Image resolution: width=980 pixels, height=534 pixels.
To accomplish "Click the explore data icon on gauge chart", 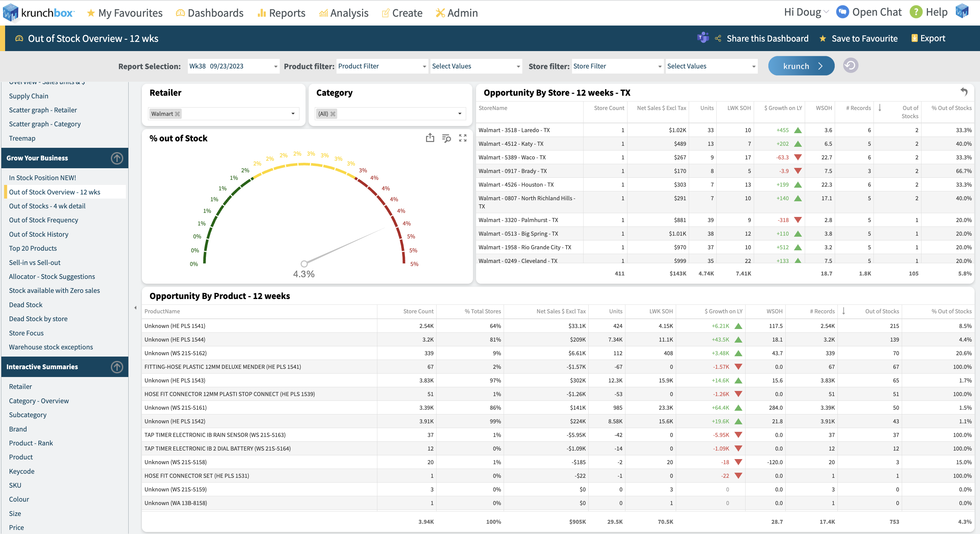I will (446, 138).
